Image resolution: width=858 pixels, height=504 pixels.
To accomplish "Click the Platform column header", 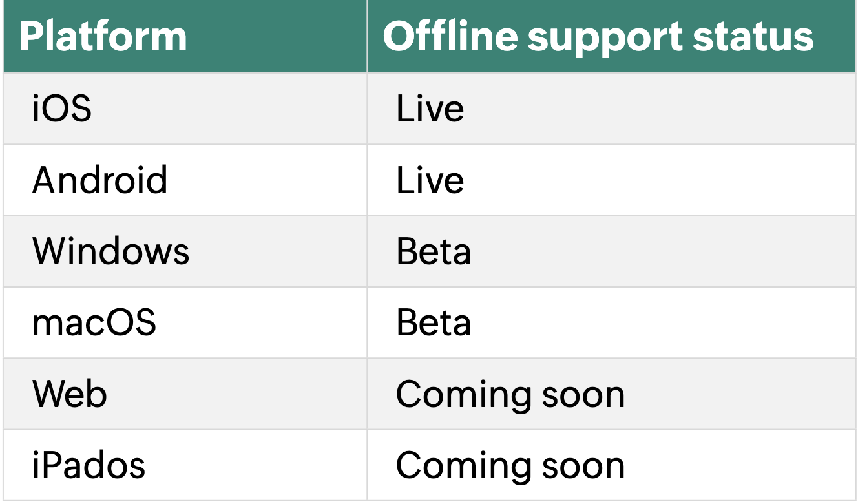I will (185, 36).
